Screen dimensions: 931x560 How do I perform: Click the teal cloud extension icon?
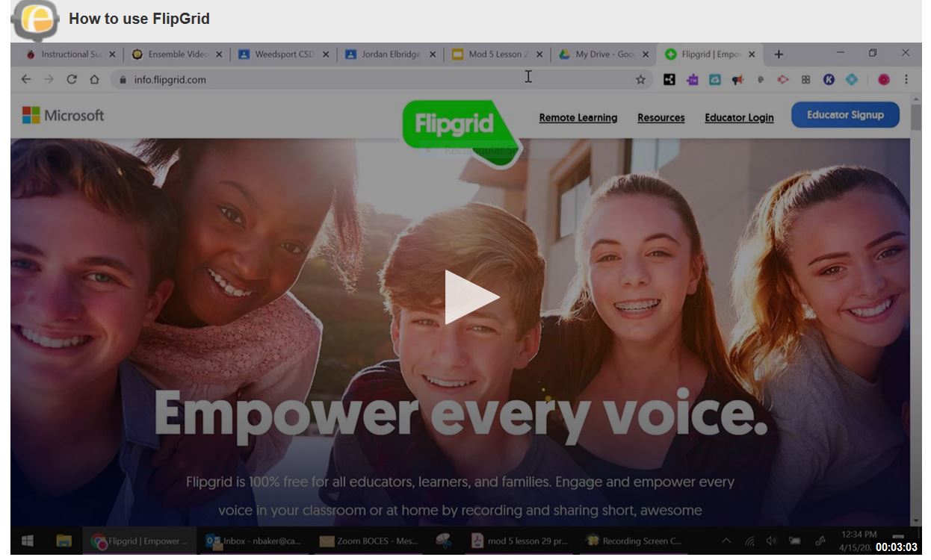(715, 79)
